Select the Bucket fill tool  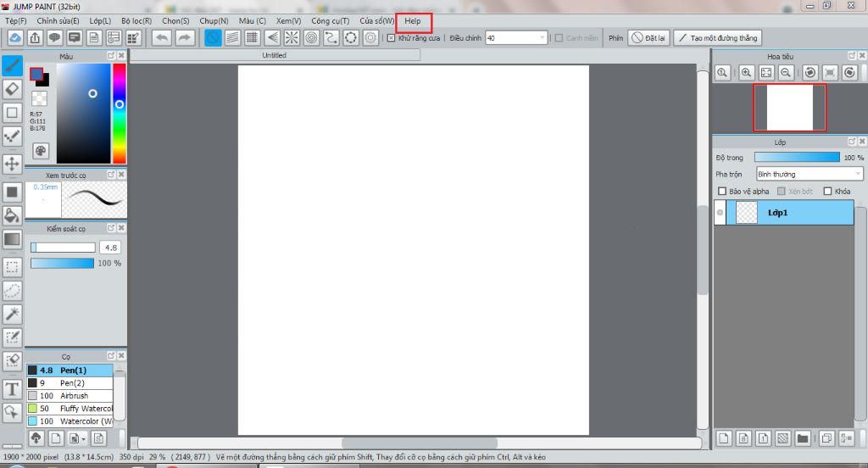[x=12, y=215]
